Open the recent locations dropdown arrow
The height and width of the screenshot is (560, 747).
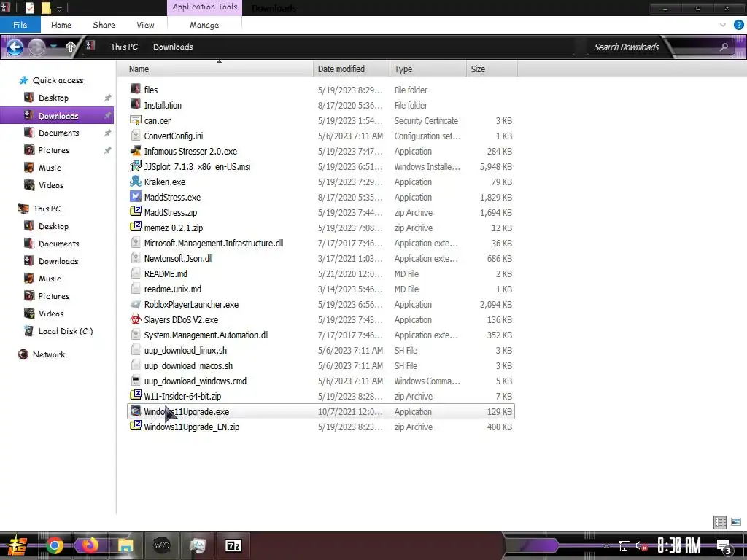53,47
